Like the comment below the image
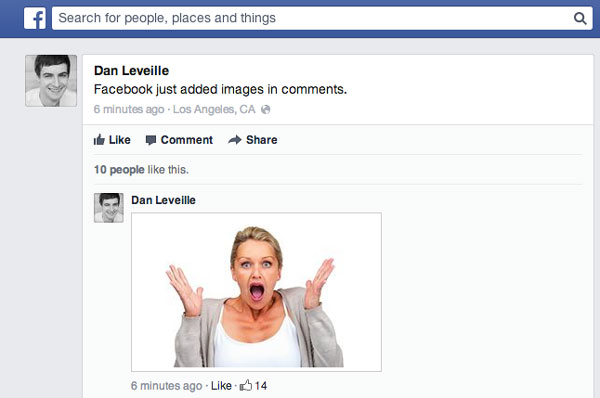The width and height of the screenshot is (600, 398). point(221,385)
